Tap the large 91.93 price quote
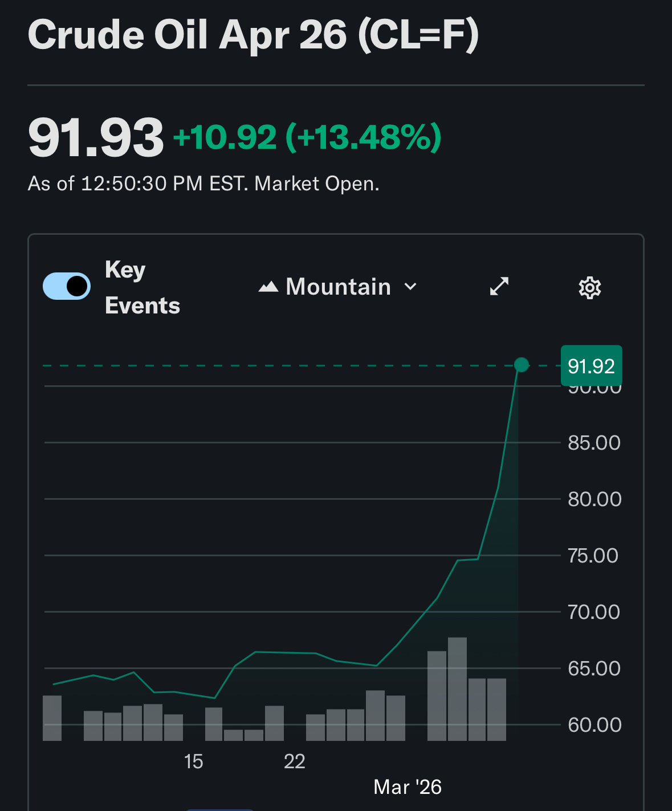 pyautogui.click(x=96, y=138)
